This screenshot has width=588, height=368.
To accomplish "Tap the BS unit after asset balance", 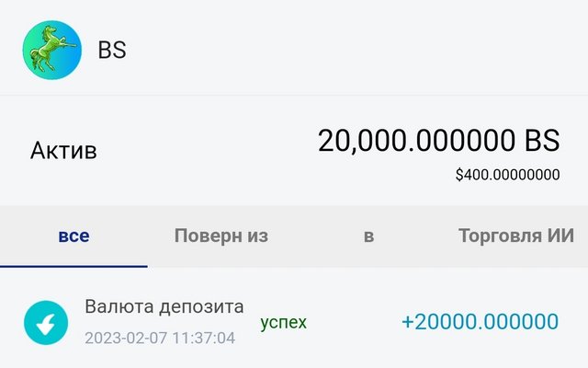I will pos(542,141).
